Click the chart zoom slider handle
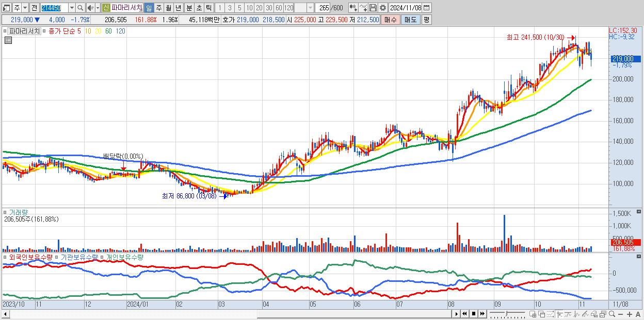This screenshot has height=320, width=644. (x=506, y=313)
